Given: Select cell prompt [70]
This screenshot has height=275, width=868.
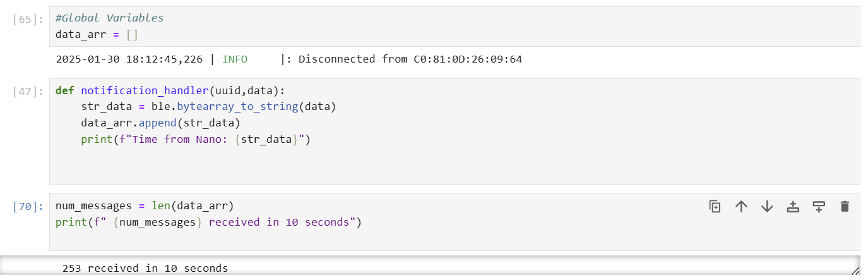Looking at the screenshot, I should coord(28,206).
